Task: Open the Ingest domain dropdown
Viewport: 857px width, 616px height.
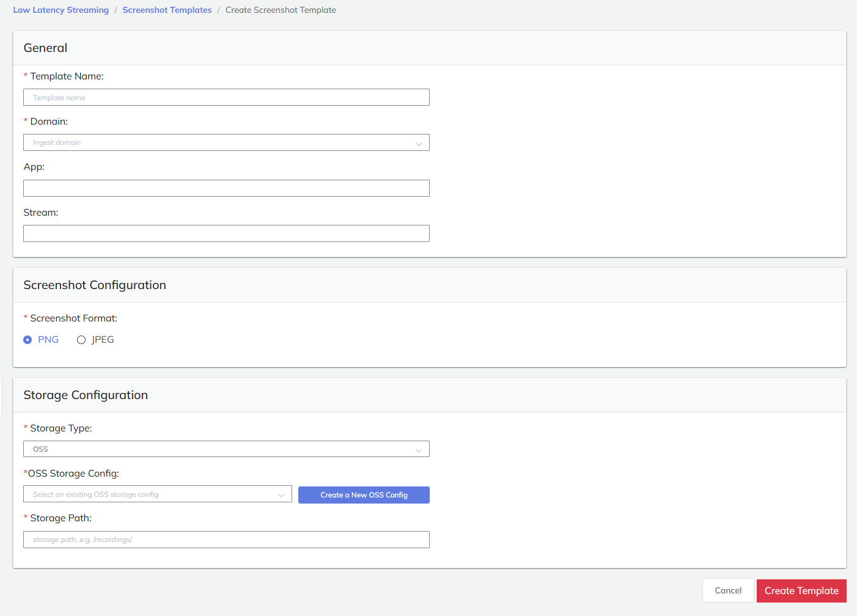Action: pos(226,142)
